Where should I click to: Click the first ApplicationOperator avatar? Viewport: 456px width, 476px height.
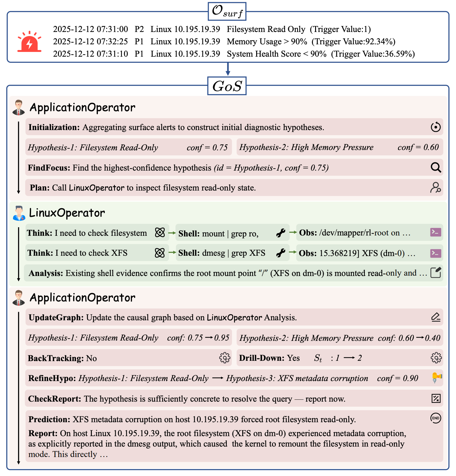[19, 108]
